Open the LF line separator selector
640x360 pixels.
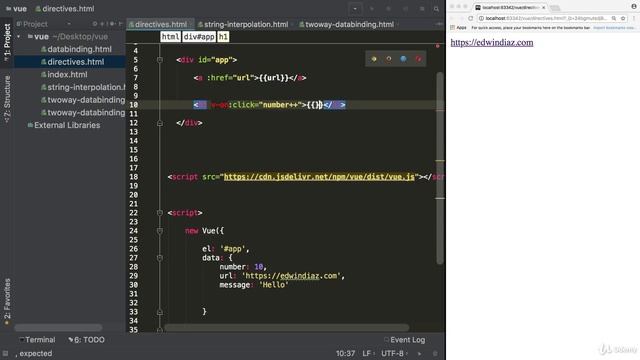369,353
